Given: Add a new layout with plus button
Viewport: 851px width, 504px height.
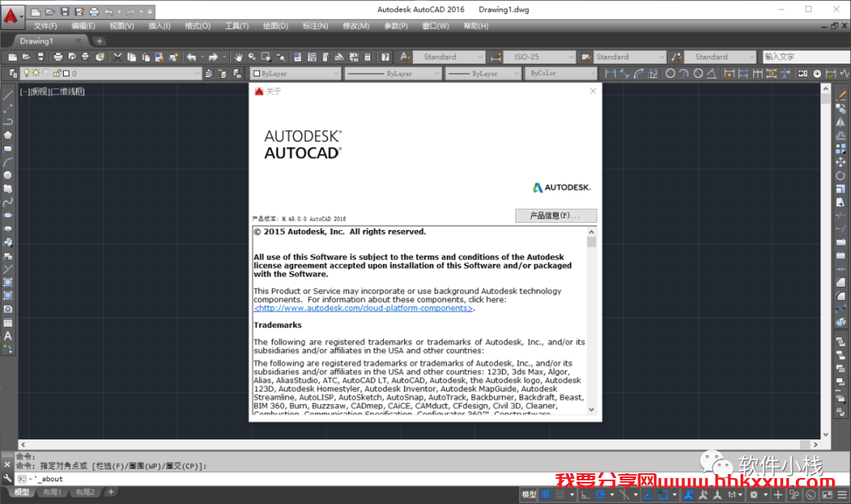Looking at the screenshot, I should pos(111,492).
